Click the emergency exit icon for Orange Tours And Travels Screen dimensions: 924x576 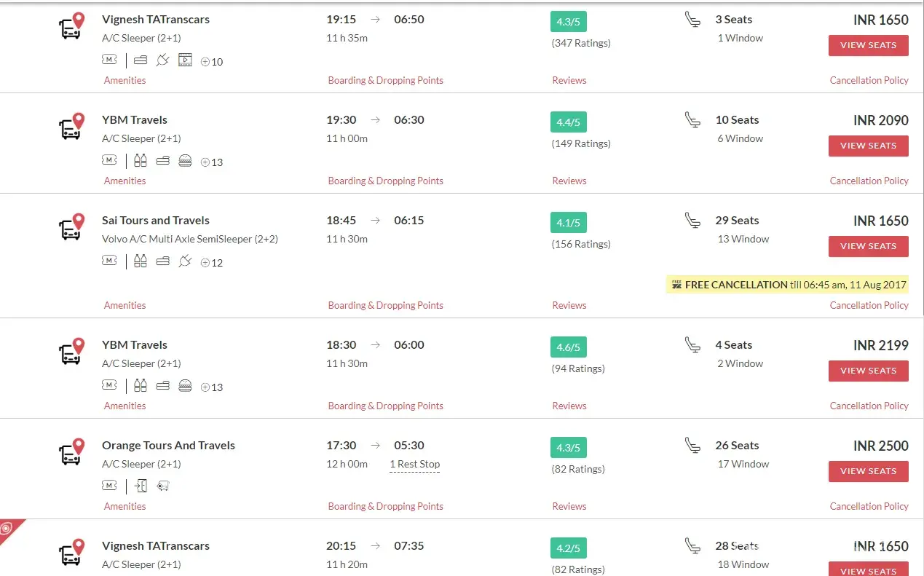coord(141,486)
